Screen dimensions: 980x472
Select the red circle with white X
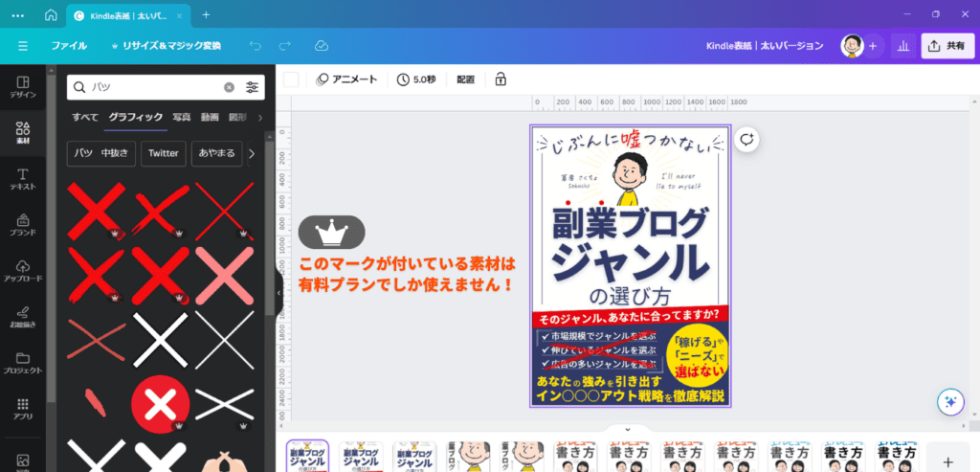(161, 404)
